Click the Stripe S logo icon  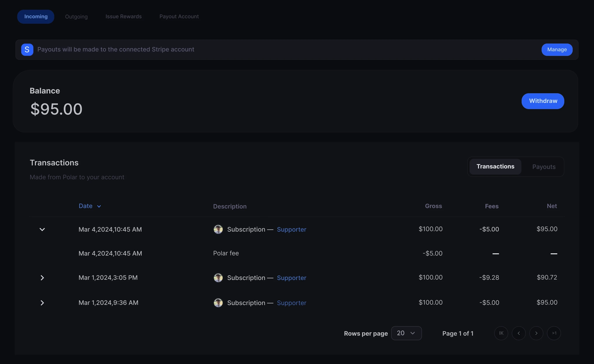27,50
